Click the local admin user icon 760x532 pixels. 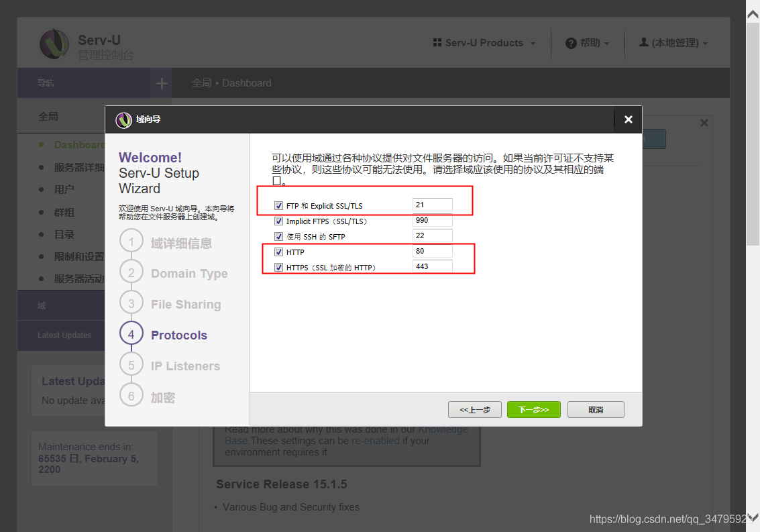tap(644, 43)
